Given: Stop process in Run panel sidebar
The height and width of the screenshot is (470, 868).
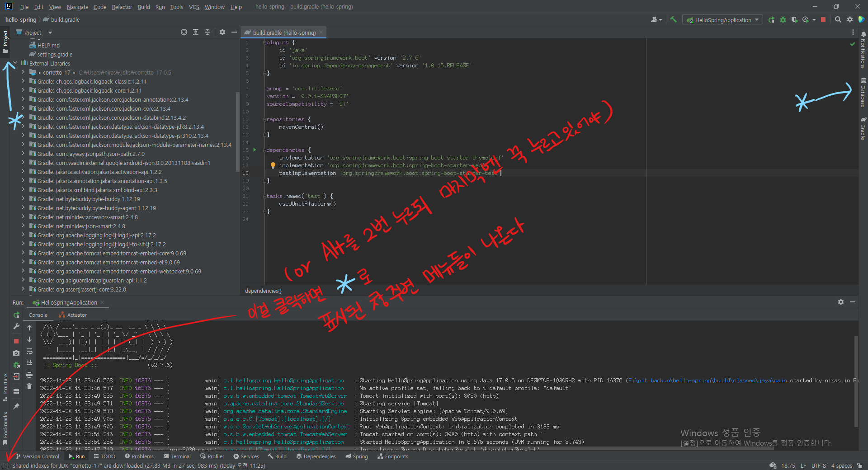Looking at the screenshot, I should [x=16, y=341].
